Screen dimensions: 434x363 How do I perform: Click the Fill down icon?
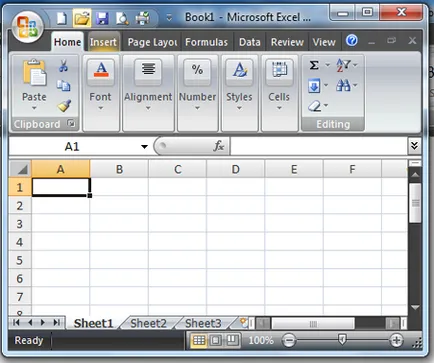click(314, 86)
